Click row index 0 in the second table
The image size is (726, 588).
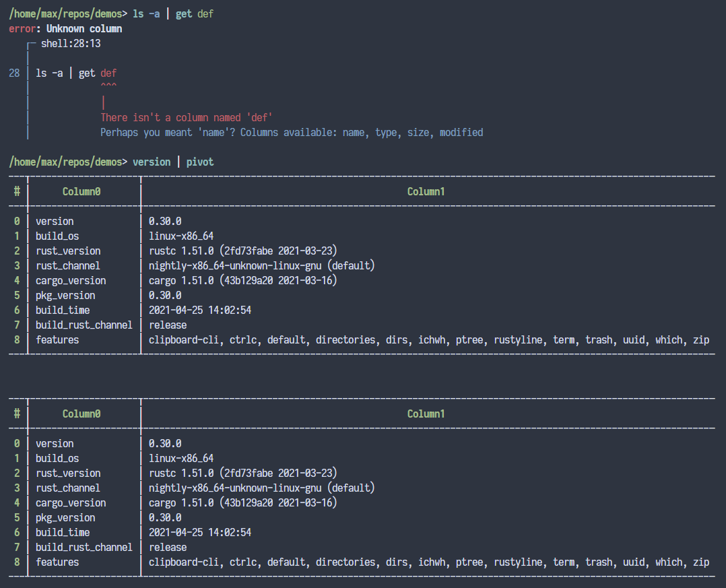pos(17,443)
